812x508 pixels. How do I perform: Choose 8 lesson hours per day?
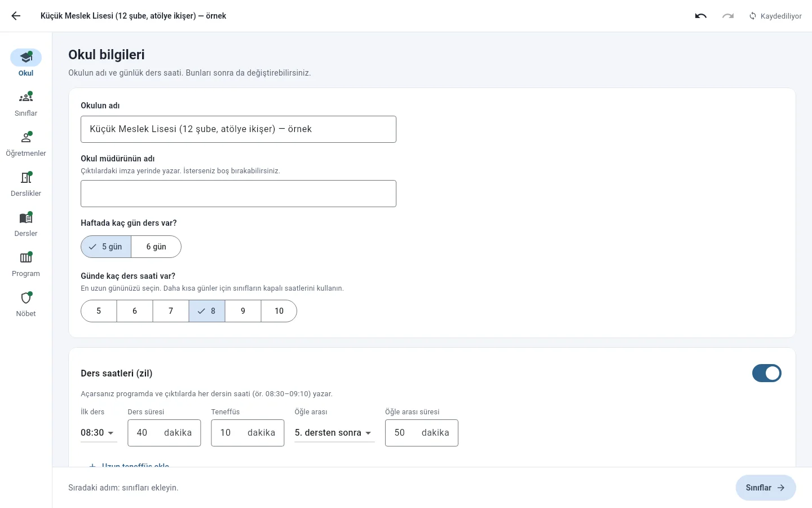coord(207,311)
